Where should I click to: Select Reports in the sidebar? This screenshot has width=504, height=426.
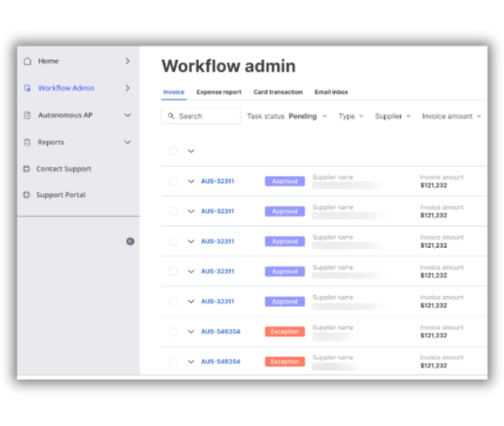(x=78, y=142)
